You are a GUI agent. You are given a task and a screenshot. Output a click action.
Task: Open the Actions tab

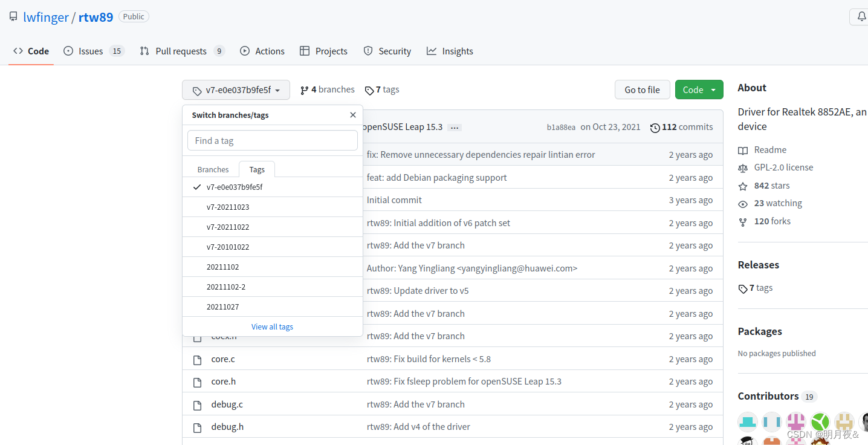[262, 51]
